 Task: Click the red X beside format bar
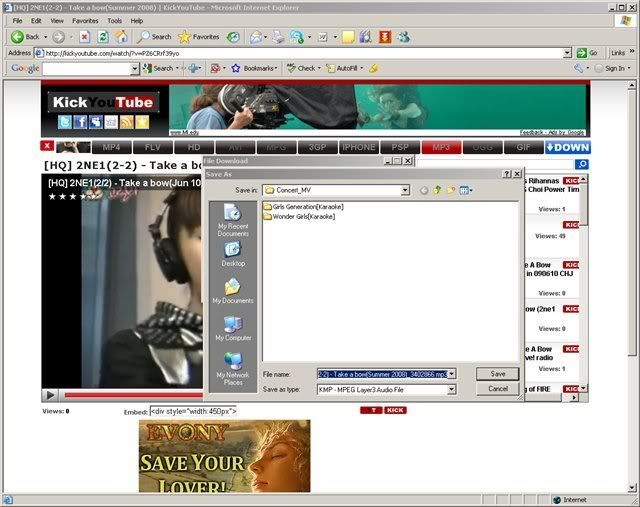tap(47, 146)
